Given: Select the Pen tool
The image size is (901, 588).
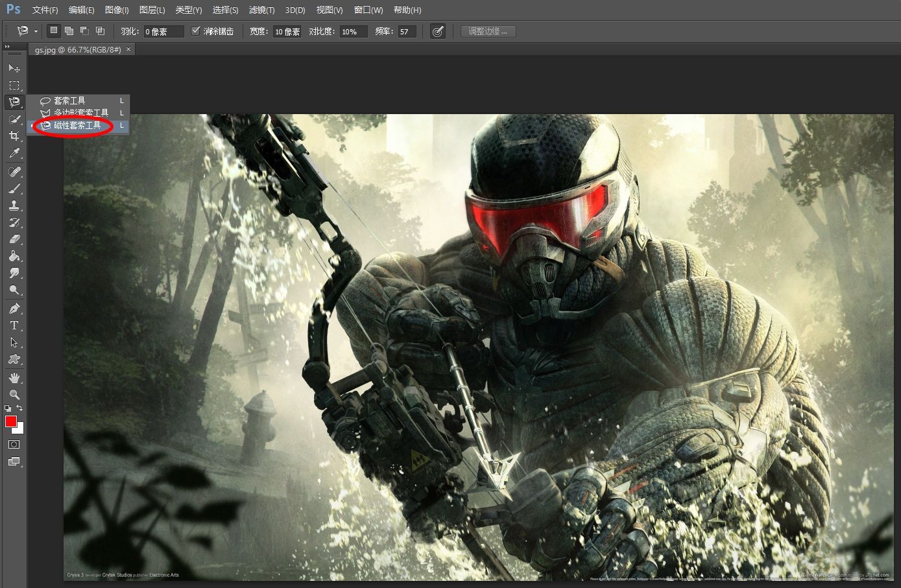Looking at the screenshot, I should 14,309.
